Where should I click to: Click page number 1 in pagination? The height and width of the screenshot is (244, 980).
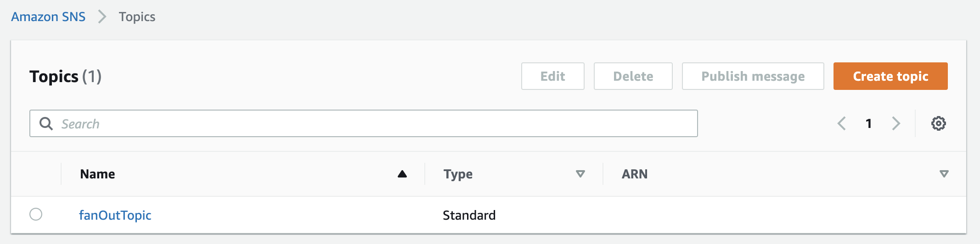pyautogui.click(x=868, y=123)
